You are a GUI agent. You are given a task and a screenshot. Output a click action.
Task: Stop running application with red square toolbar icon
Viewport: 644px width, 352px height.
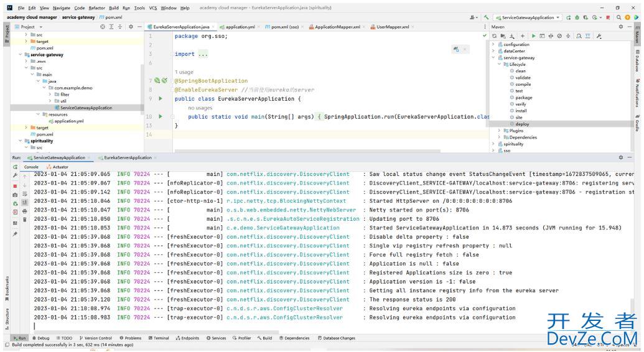[609, 17]
